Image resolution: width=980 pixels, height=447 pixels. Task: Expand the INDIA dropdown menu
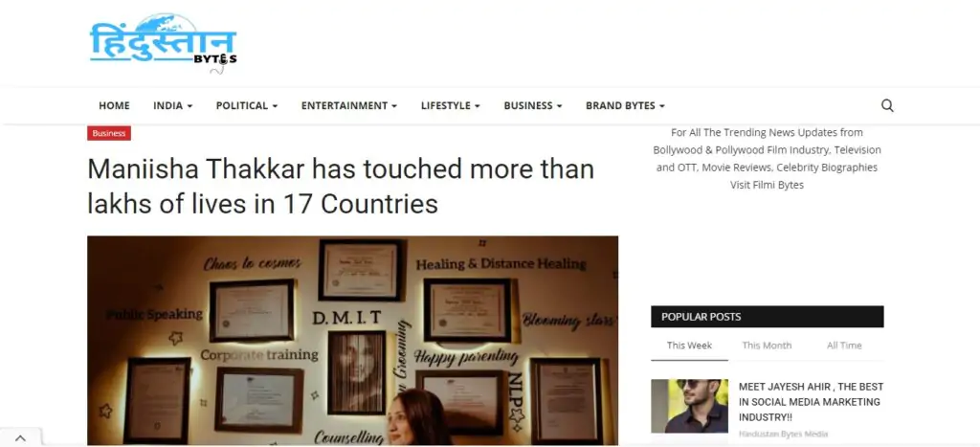pyautogui.click(x=172, y=105)
